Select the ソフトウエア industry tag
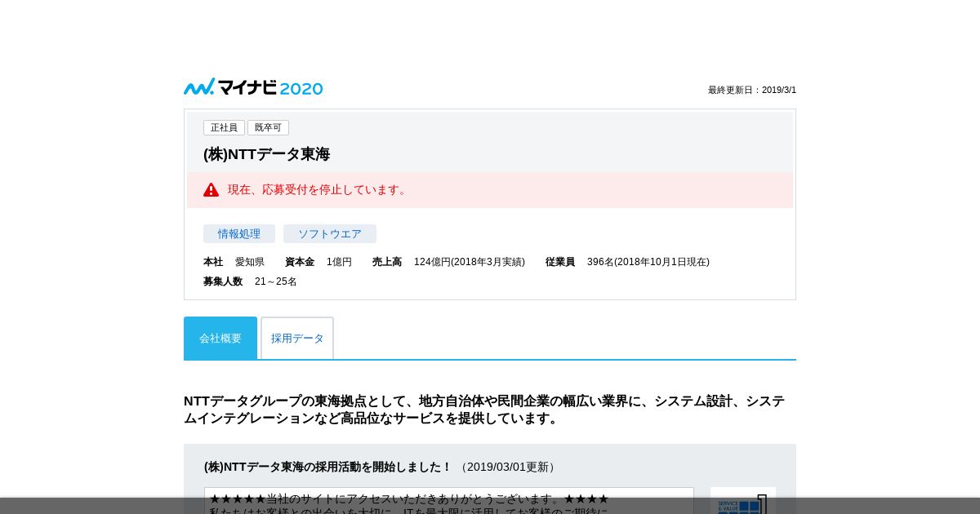This screenshot has height=514, width=980. click(330, 233)
